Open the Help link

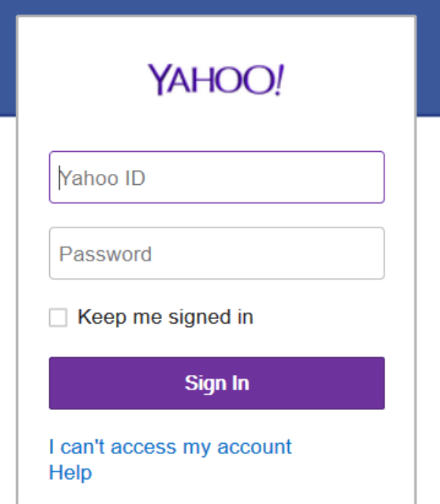coord(70,472)
